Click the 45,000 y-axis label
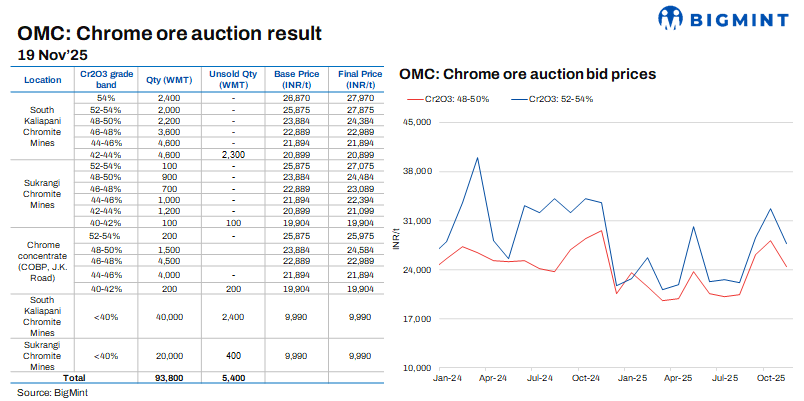This screenshot has width=804, height=401. pos(415,122)
